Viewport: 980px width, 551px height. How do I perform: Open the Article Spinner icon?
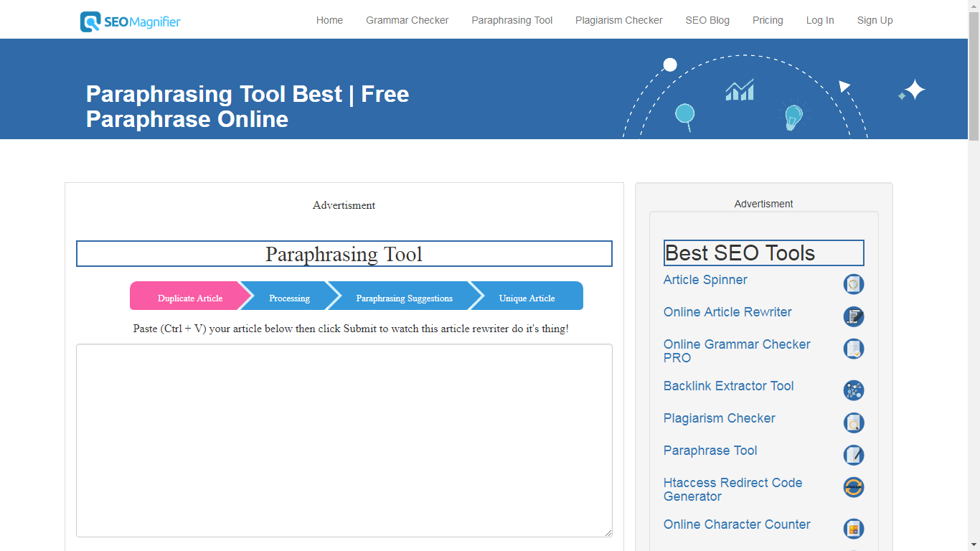point(854,284)
